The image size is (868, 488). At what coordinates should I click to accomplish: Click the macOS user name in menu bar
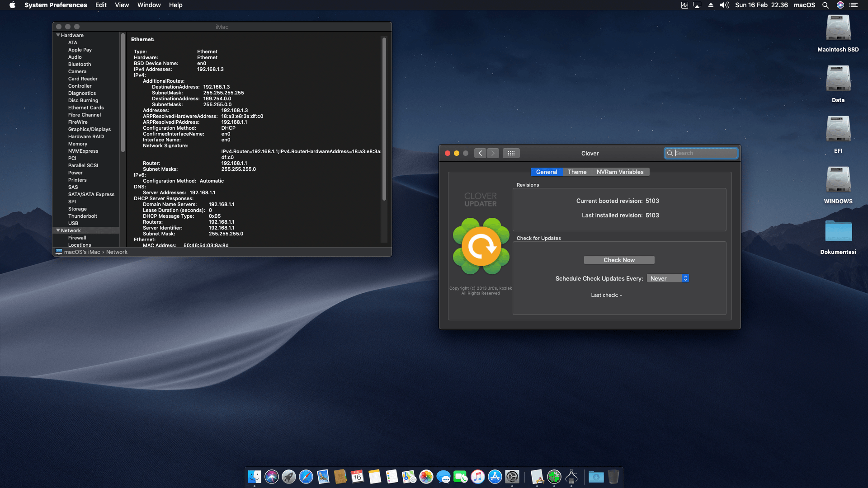(804, 5)
